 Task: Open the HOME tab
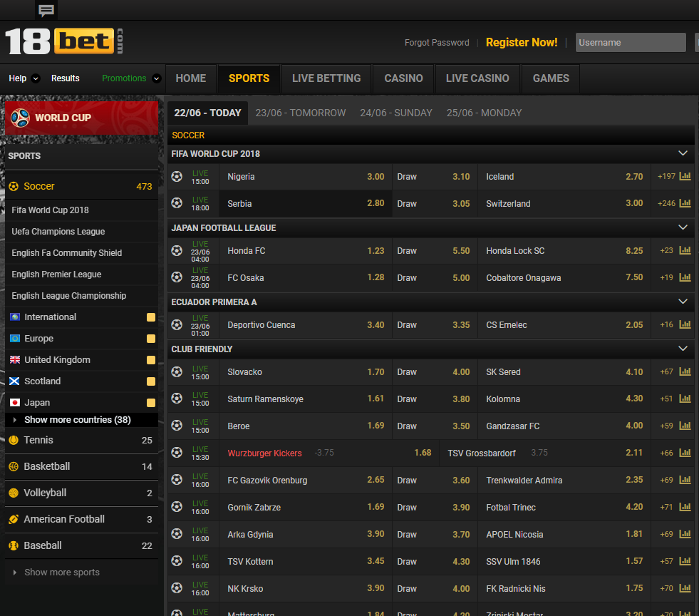point(191,78)
